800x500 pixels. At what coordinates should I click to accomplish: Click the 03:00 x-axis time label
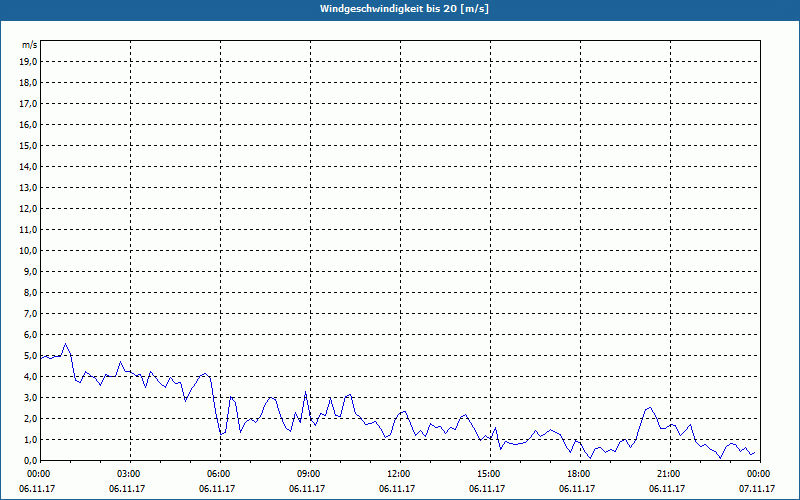click(131, 474)
